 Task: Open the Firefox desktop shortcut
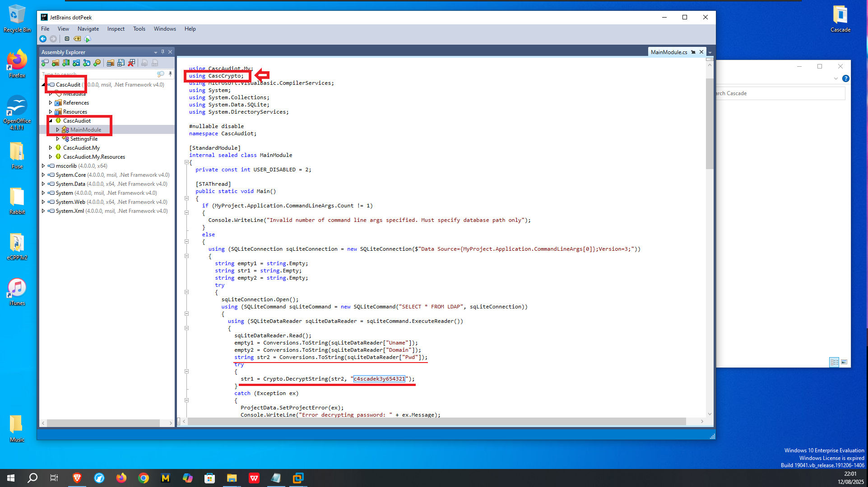(x=17, y=64)
